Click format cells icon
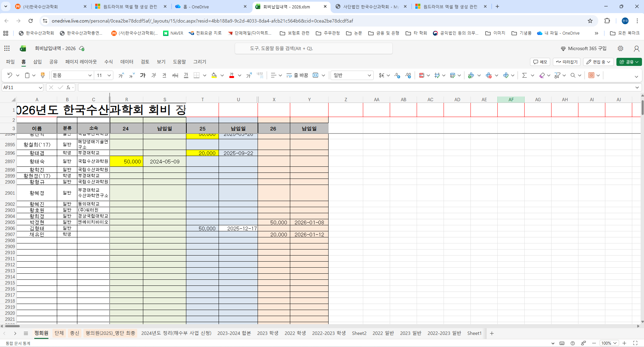Screen dimensions: 644x347 (x=506, y=75)
